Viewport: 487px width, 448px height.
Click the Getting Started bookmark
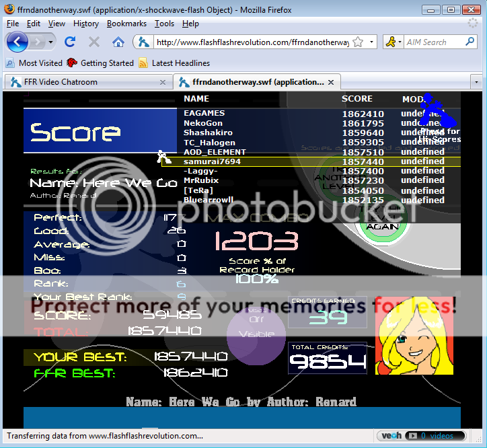100,63
